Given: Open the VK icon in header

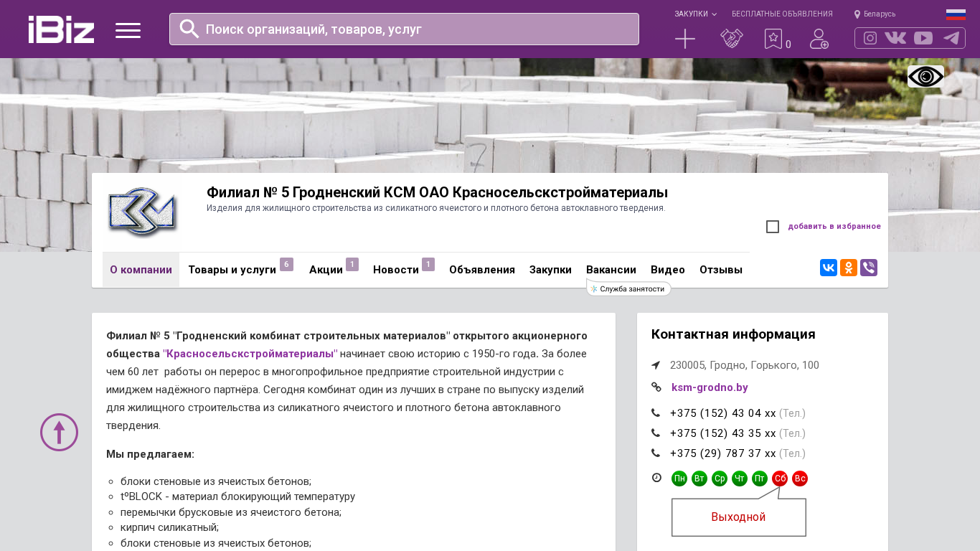Looking at the screenshot, I should point(895,38).
